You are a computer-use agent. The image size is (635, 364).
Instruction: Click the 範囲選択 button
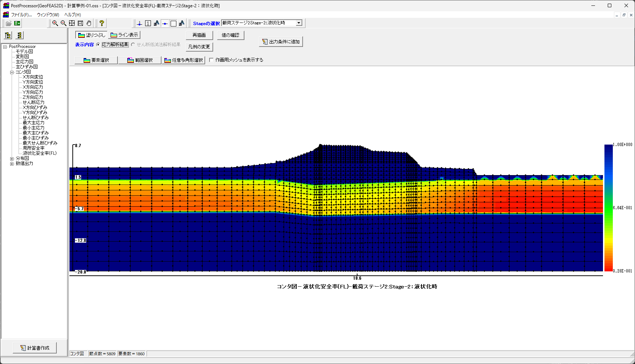[140, 60]
